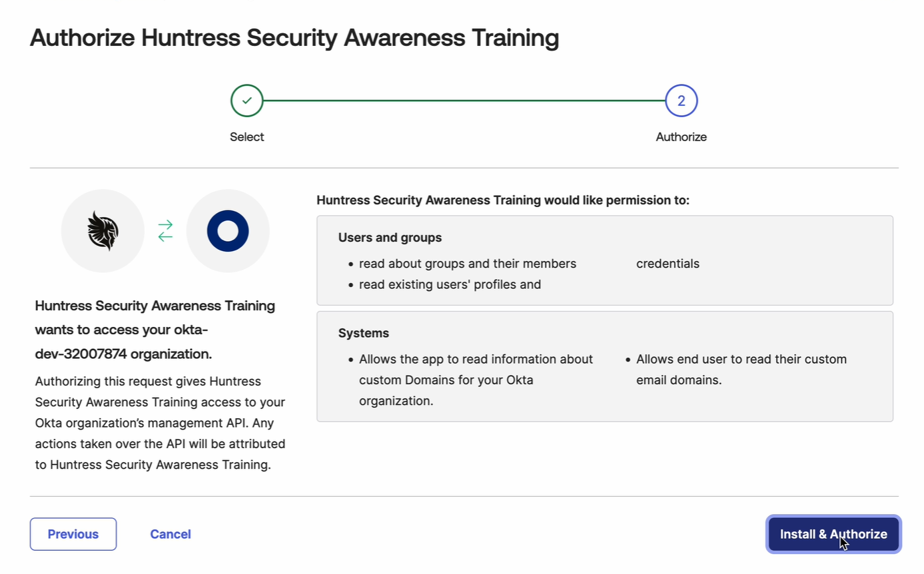This screenshot has height=574, width=924.
Task: Click the Users and groups heading
Action: [x=390, y=238]
